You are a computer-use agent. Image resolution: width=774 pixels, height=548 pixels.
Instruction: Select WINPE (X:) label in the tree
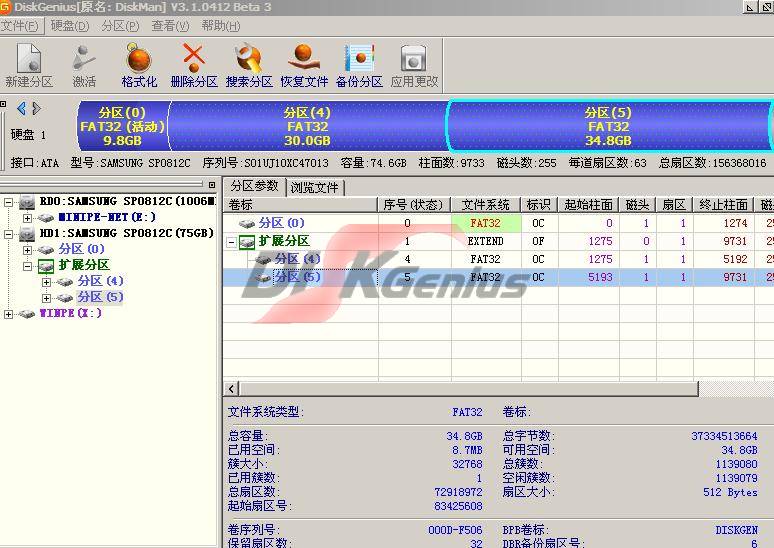71,313
